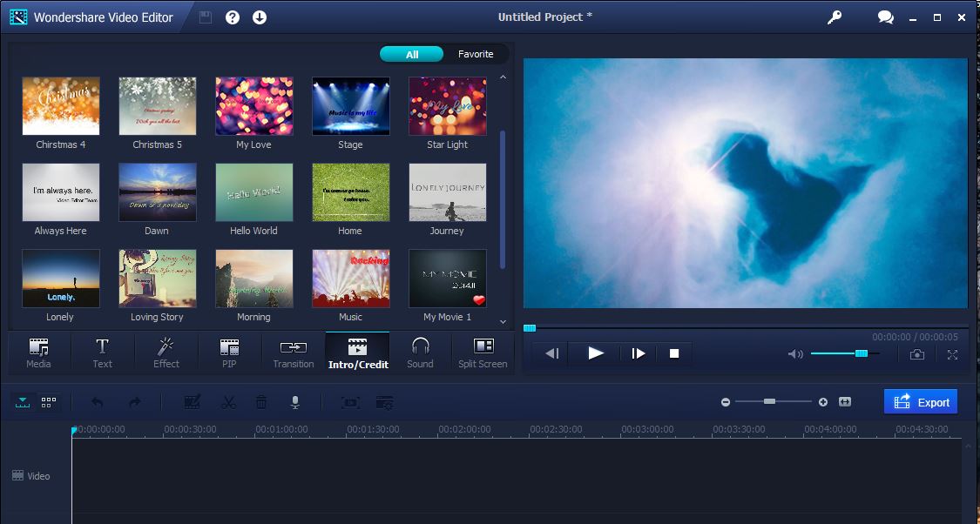980x524 pixels.
Task: Open the voiceover recording microphone tool
Action: pos(294,401)
